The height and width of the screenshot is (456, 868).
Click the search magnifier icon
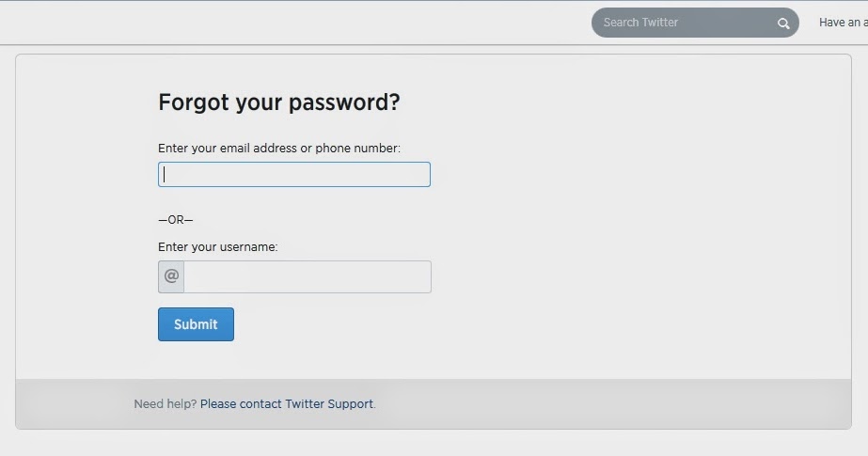tap(783, 24)
